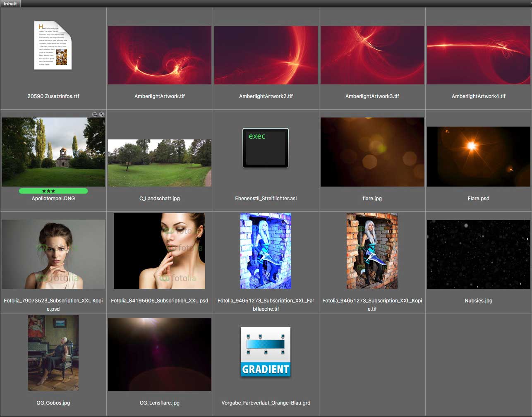The height and width of the screenshot is (417, 532).
Task: Click the green three-star rating bar
Action: 53,191
